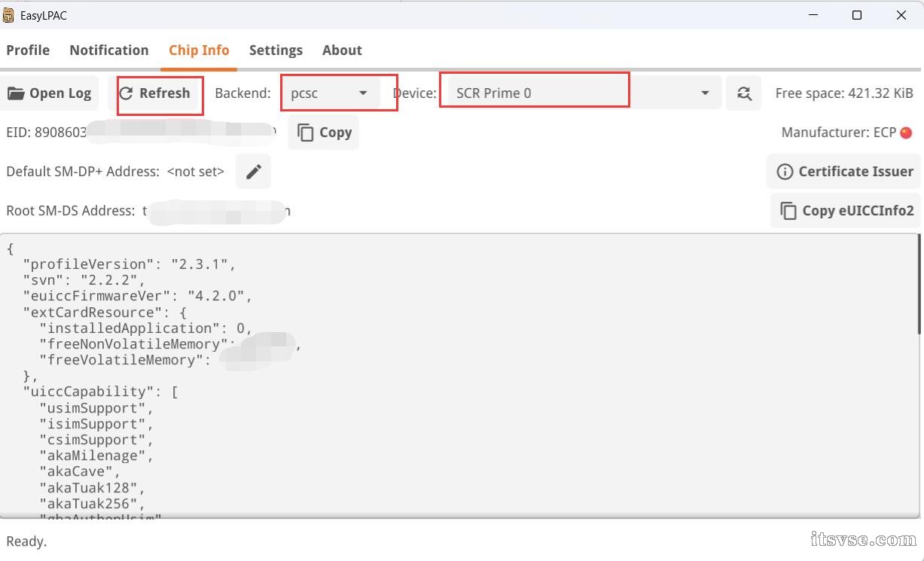Click the China flag manufacturer icon
The height and width of the screenshot is (561, 924).
[906, 133]
